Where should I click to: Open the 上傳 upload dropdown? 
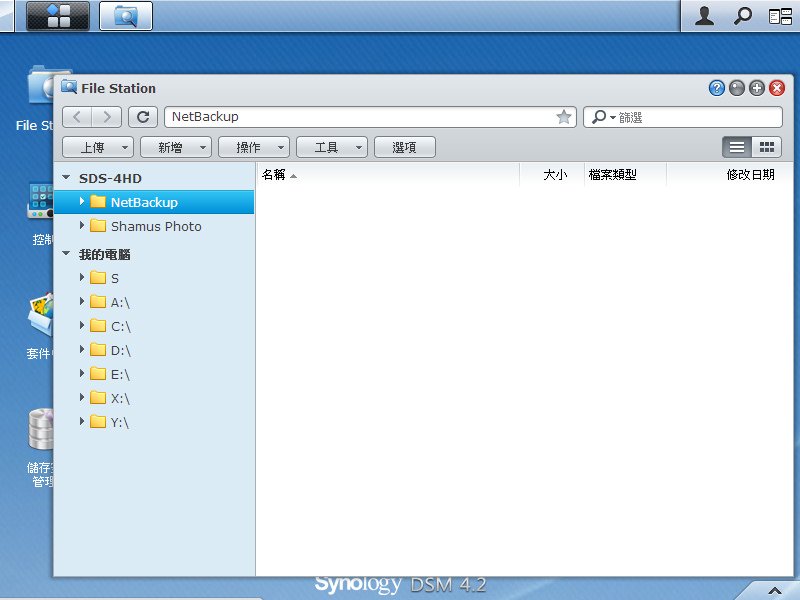tap(98, 147)
